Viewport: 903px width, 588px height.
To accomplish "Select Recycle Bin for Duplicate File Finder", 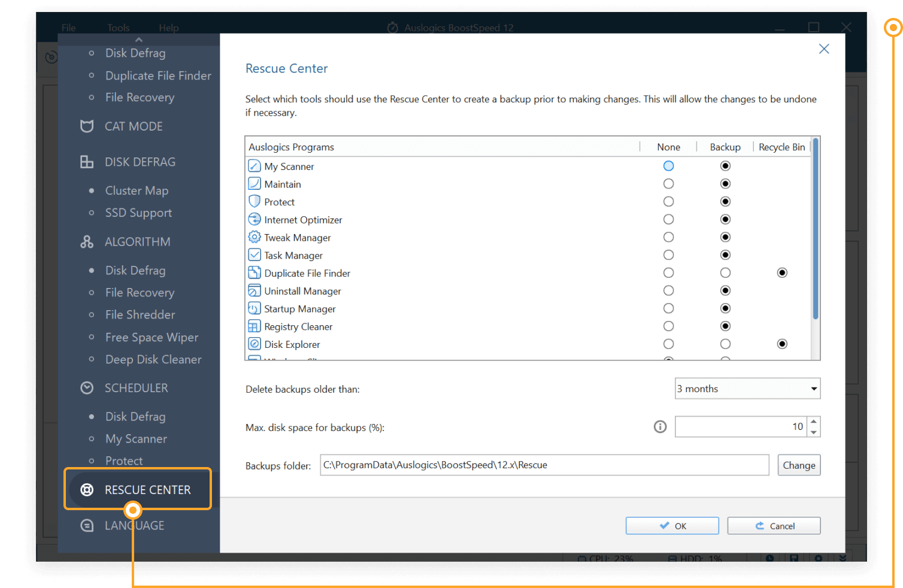I will [x=782, y=273].
